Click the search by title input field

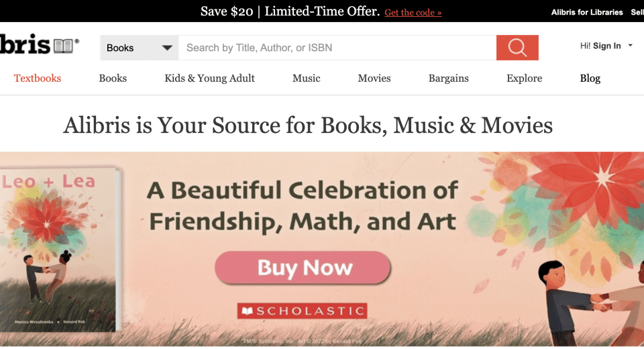337,48
